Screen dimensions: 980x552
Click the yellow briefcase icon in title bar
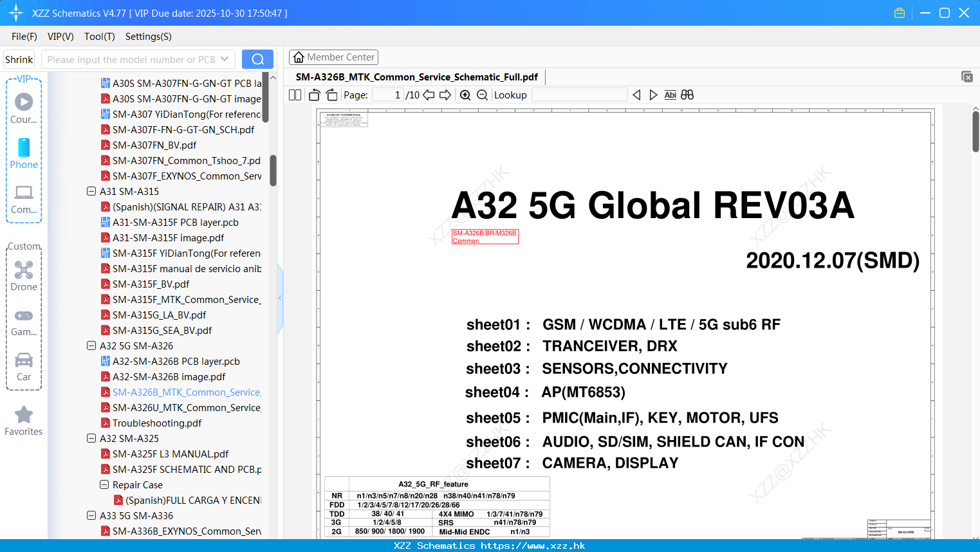900,13
